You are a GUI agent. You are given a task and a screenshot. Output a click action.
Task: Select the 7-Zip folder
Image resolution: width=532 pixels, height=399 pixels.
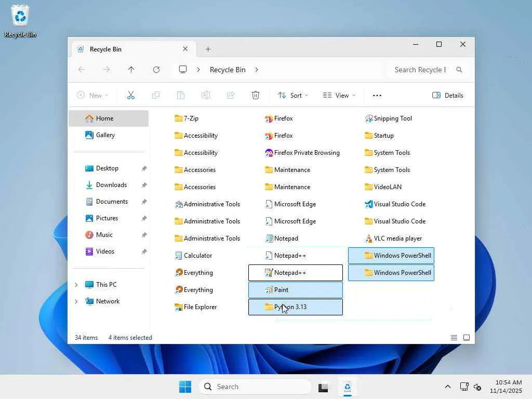[x=187, y=118]
